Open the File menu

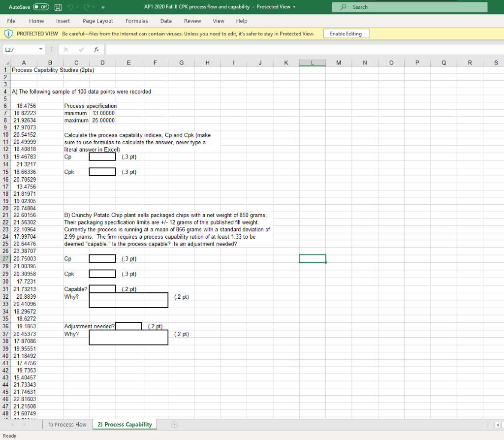coord(11,21)
